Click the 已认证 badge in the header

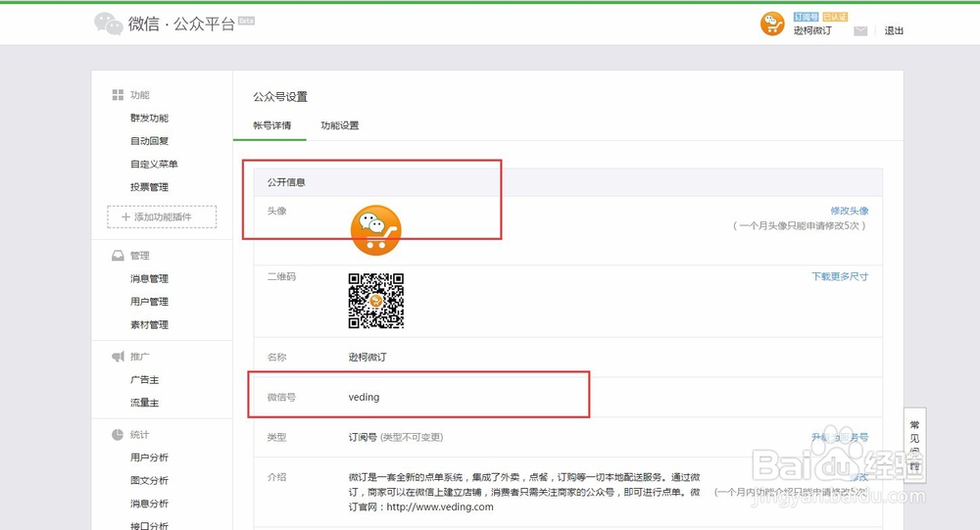pyautogui.click(x=835, y=17)
